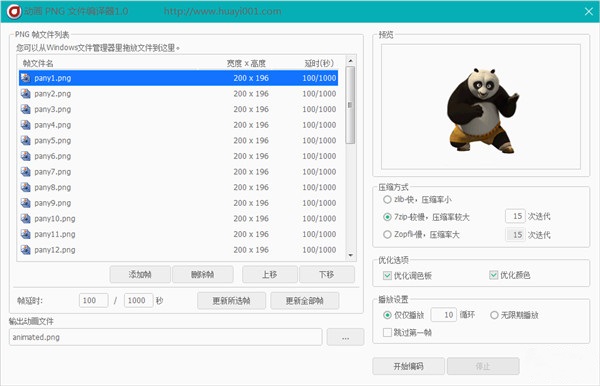The width and height of the screenshot is (600, 386).
Task: Click the file icon beside pany4.png
Action: point(26,125)
